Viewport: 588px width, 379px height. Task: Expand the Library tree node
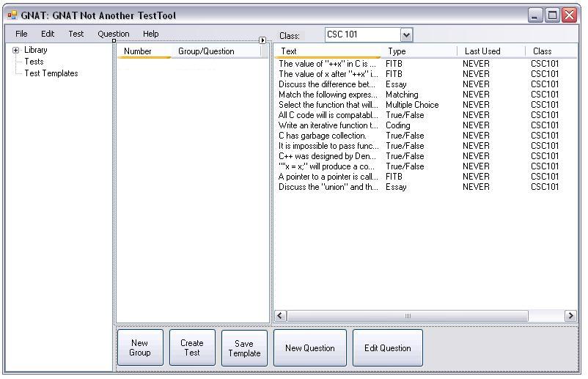coord(16,51)
